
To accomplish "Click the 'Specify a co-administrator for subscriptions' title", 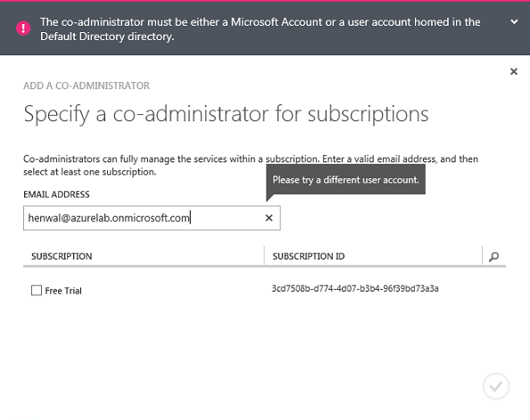I will pyautogui.click(x=226, y=114).
